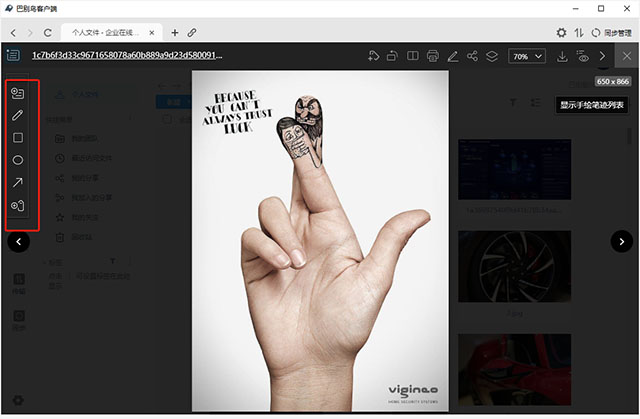Rotate the image with the rotate icon
640x419 pixels.
[393, 56]
